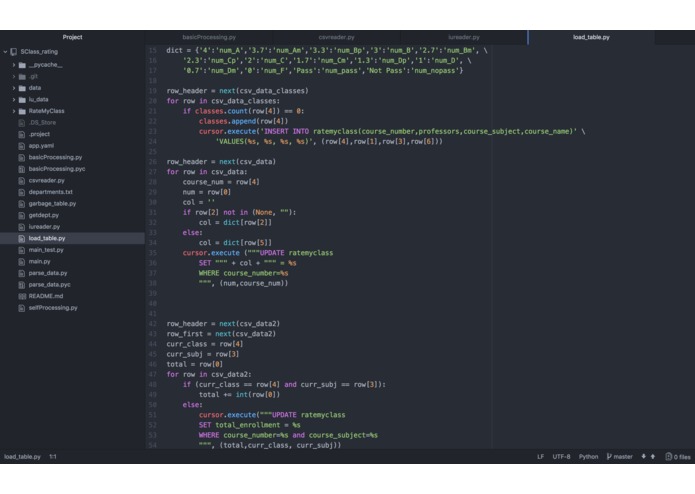Viewport: 695px width, 494px height.
Task: Click the app.yaml file icon
Action: (21, 146)
